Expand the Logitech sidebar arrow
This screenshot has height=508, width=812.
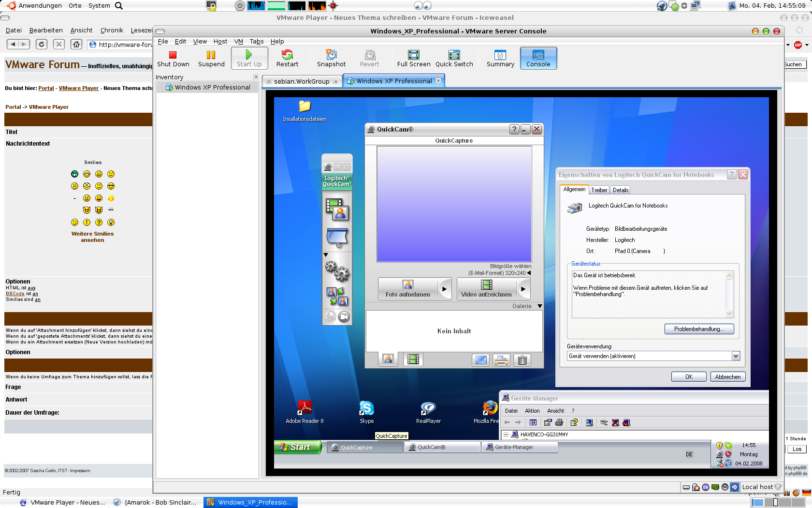click(326, 254)
